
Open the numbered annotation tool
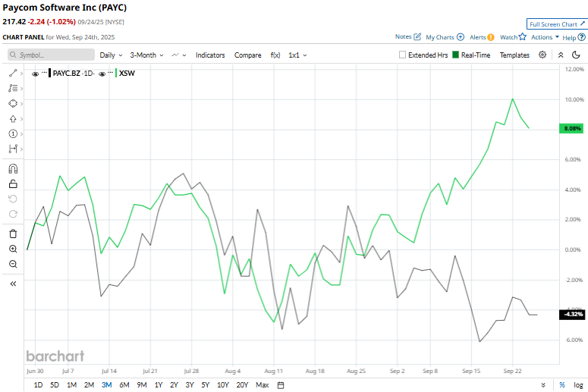tap(13, 133)
